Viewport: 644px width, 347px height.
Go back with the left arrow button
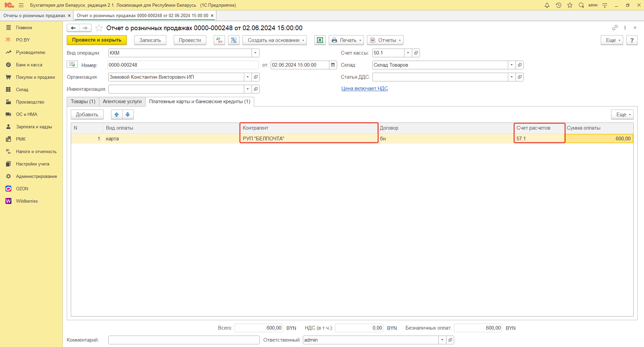(73, 28)
